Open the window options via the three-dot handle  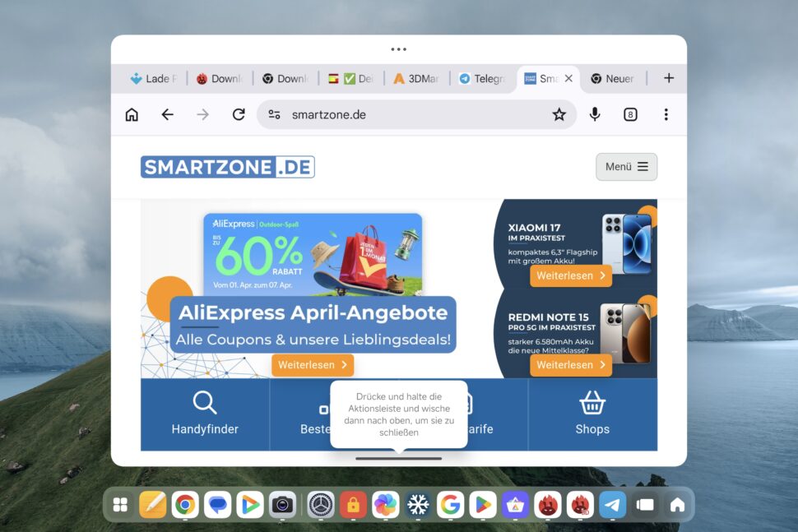[398, 49]
